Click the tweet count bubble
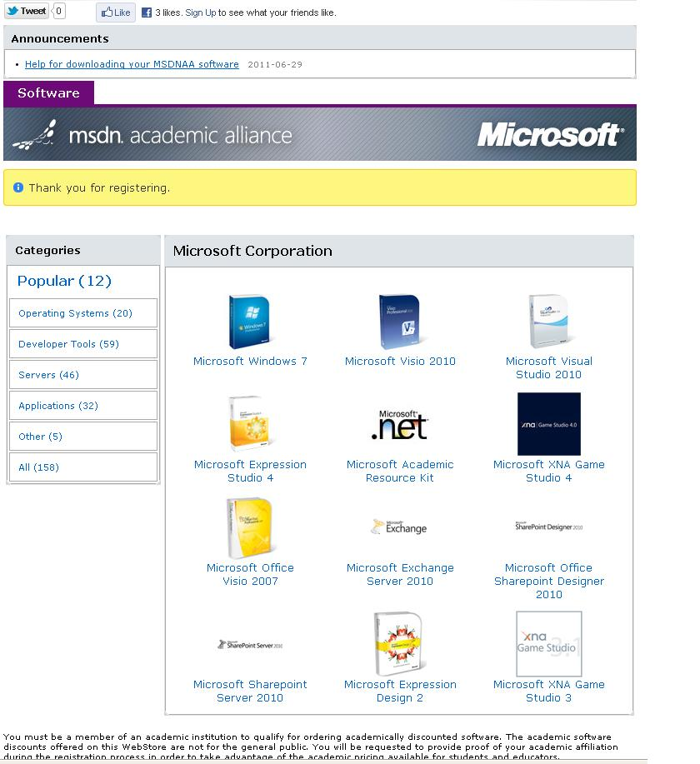The image size is (700, 764). tap(58, 11)
